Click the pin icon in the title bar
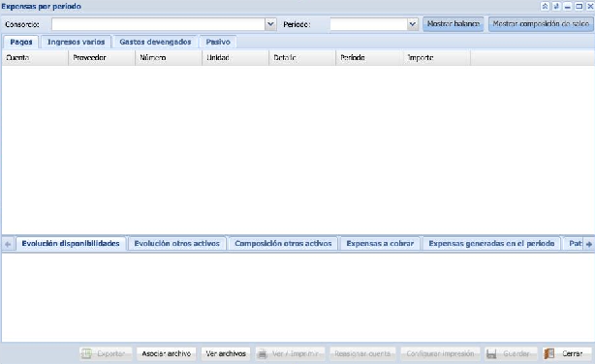 556,6
